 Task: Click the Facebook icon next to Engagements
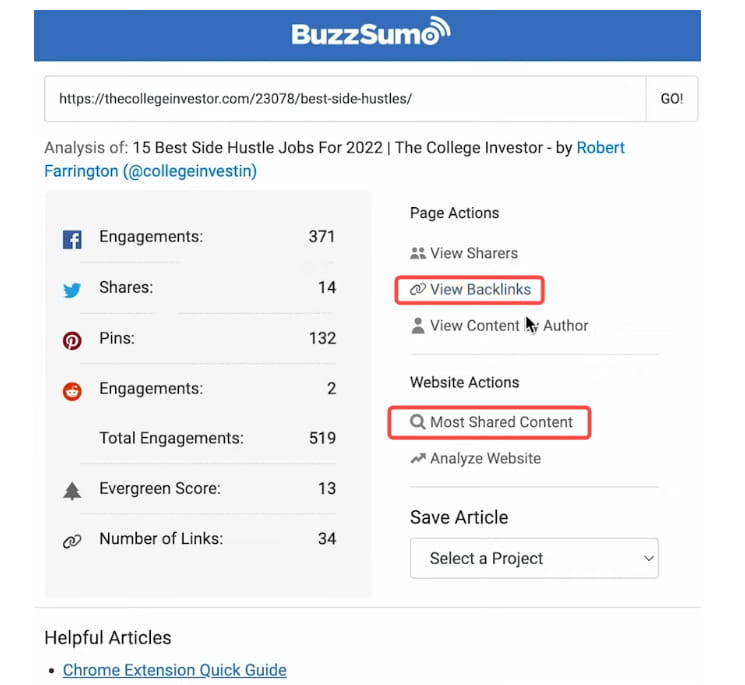[x=72, y=240]
